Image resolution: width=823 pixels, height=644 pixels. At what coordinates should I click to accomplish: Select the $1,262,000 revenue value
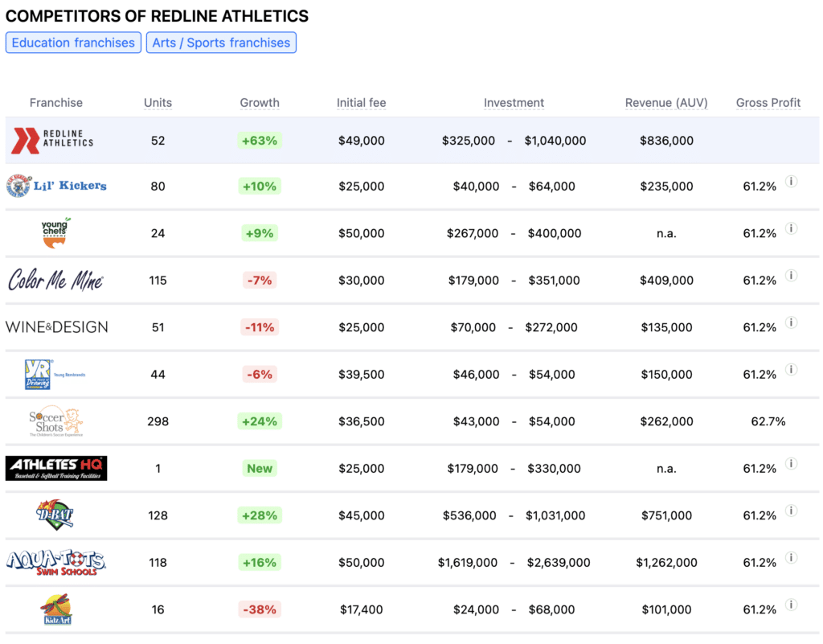point(666,563)
